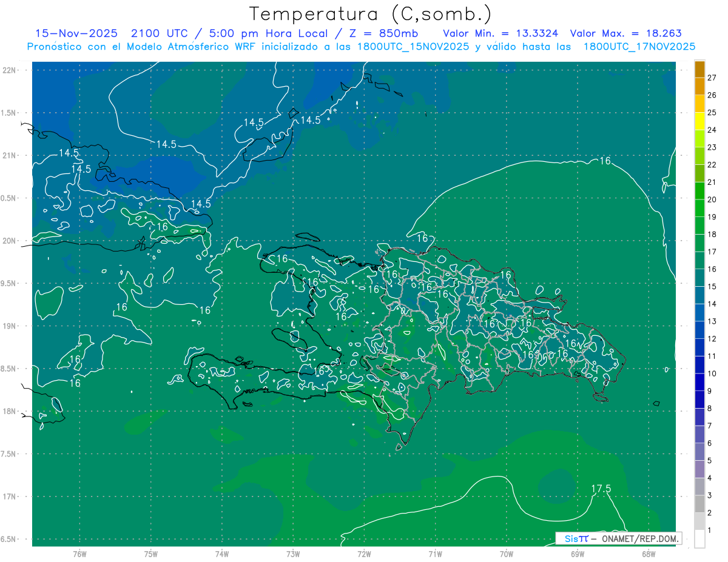This screenshot has width=728, height=562.
Task: Click colorbar label '27'
Action: click(712, 78)
